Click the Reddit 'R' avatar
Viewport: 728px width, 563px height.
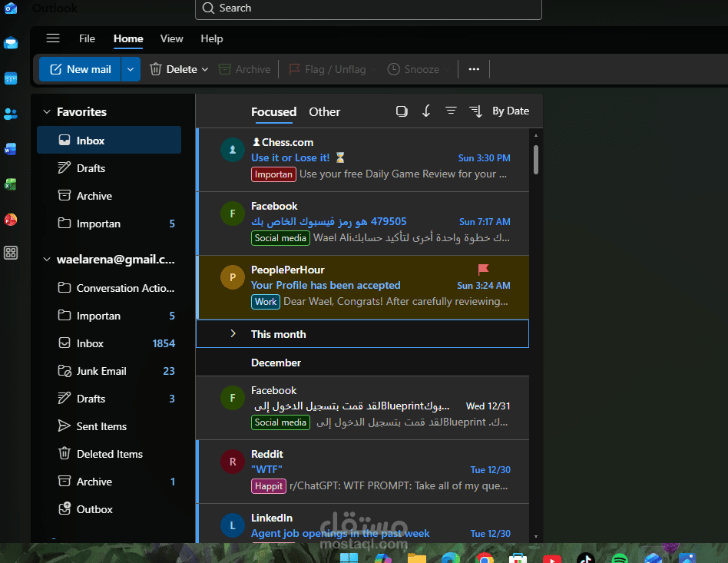coord(232,462)
